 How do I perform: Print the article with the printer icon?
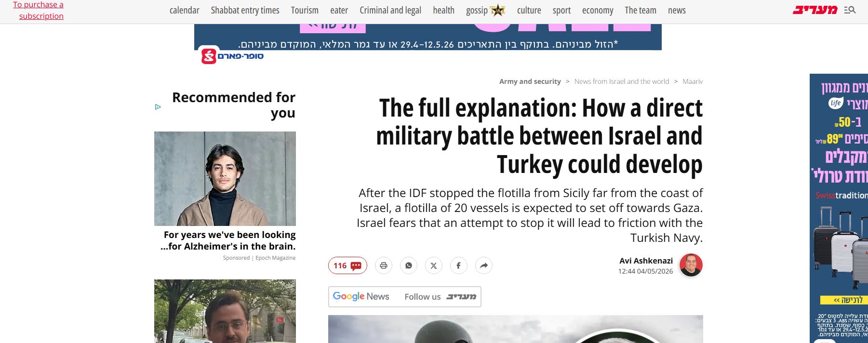tap(384, 265)
